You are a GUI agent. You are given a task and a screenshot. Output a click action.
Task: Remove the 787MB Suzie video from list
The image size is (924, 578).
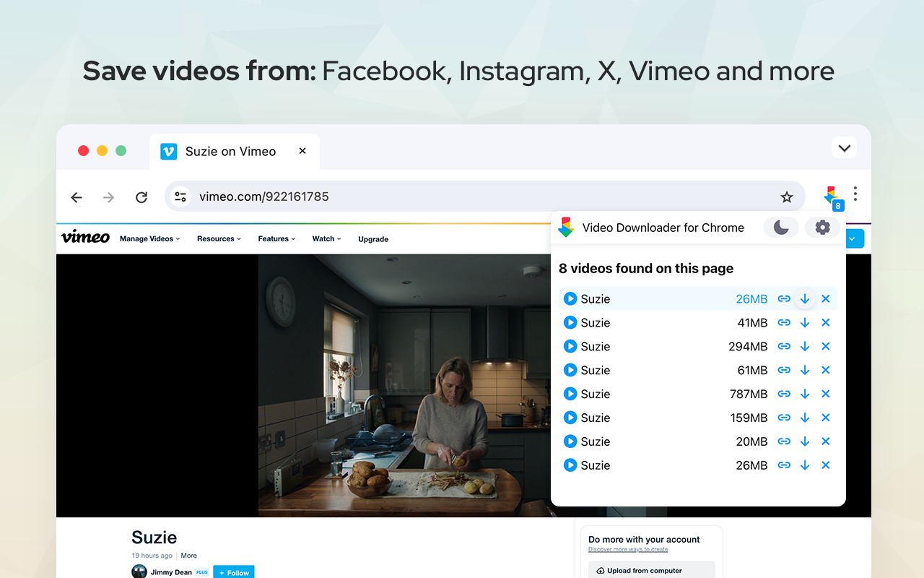coord(826,394)
